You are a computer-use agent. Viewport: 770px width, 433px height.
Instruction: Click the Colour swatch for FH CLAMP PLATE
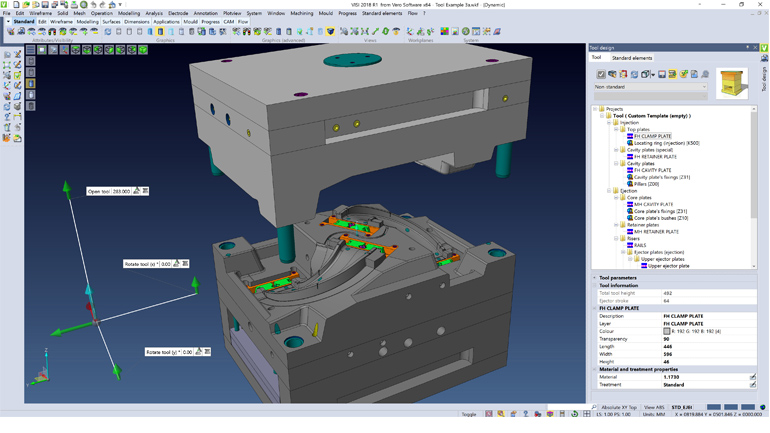pyautogui.click(x=667, y=331)
